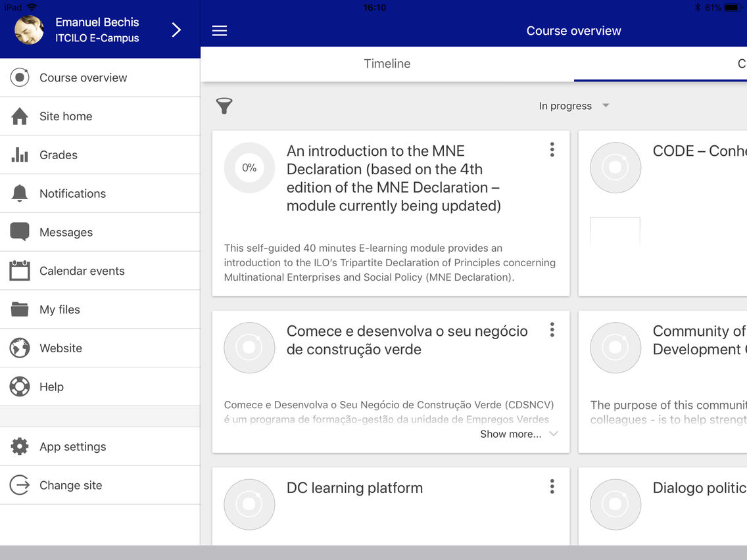Click the 0% progress ring on MNE Declaration

pos(249,168)
